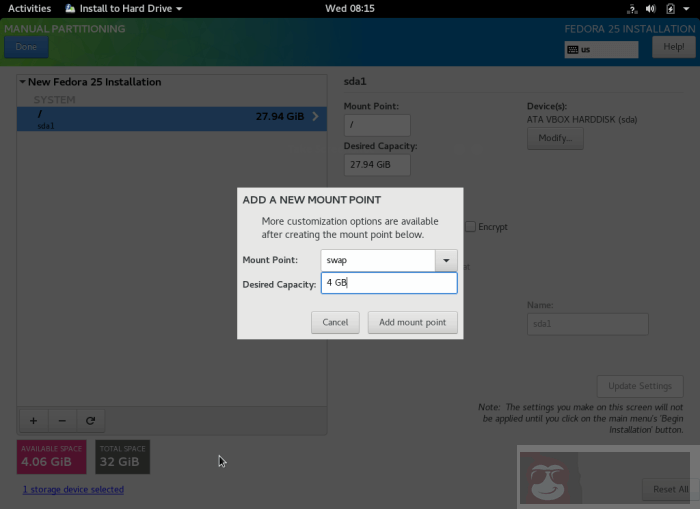The height and width of the screenshot is (509, 700).
Task: Open the Activities overview
Action: (29, 8)
